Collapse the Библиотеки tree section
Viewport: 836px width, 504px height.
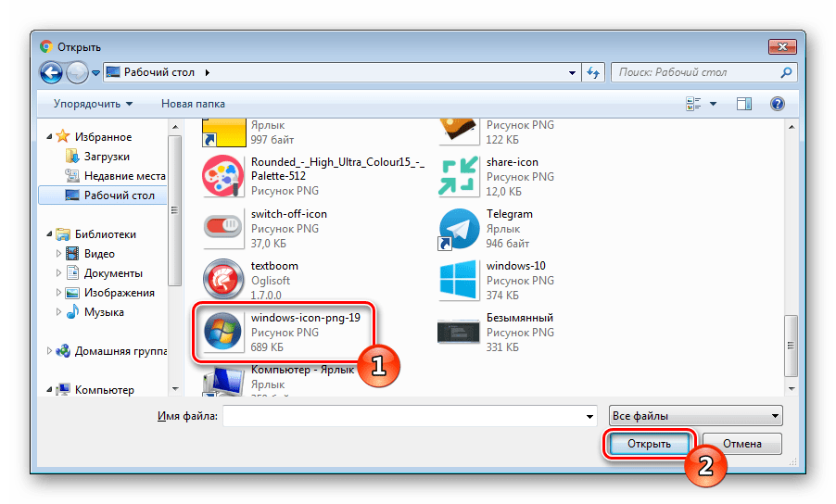pos(49,233)
